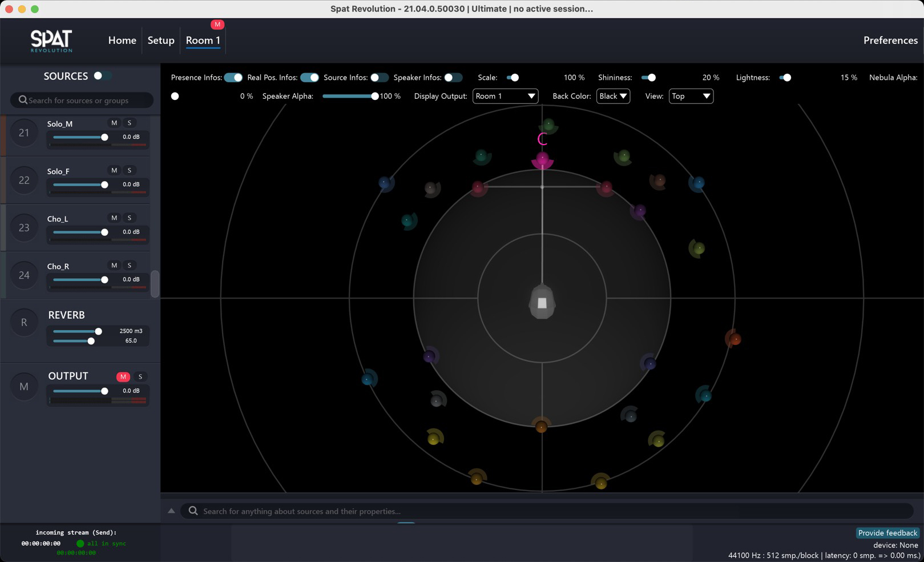The width and height of the screenshot is (924, 562).
Task: Solo the Cho_R source
Action: (x=130, y=265)
